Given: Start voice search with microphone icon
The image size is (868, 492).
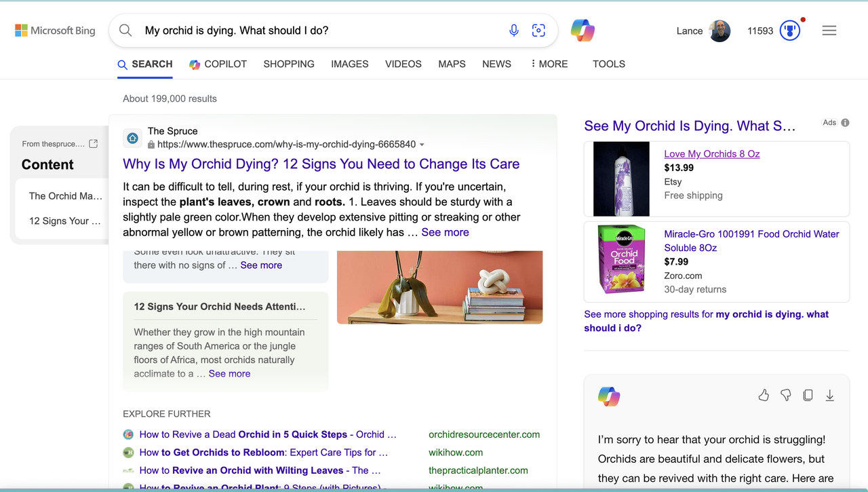Looking at the screenshot, I should [514, 31].
